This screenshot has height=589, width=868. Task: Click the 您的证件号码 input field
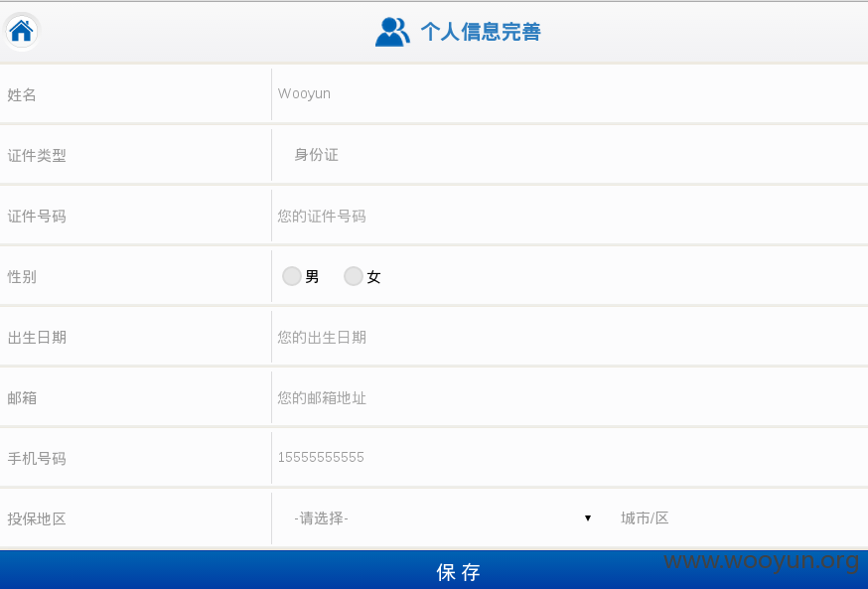pyautogui.click(x=570, y=216)
